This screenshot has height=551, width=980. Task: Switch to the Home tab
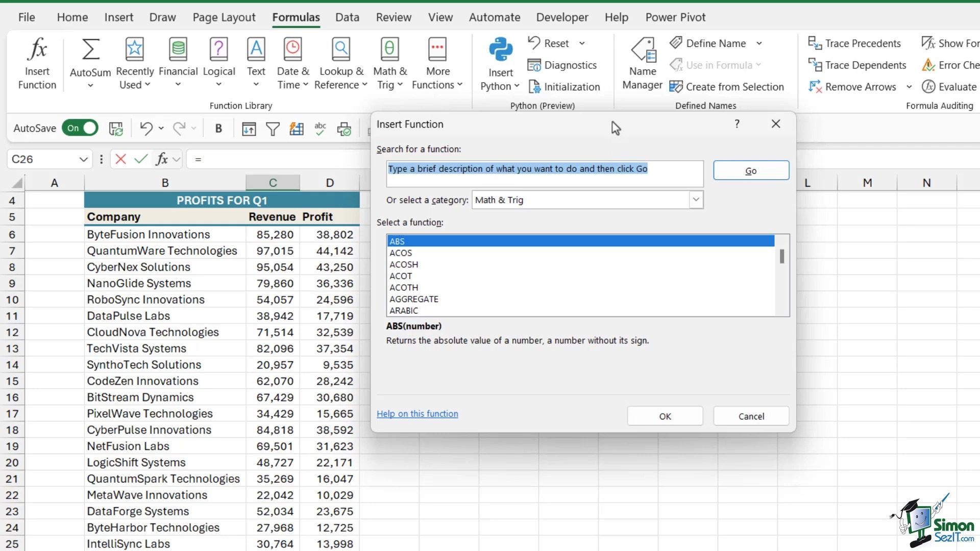(72, 17)
